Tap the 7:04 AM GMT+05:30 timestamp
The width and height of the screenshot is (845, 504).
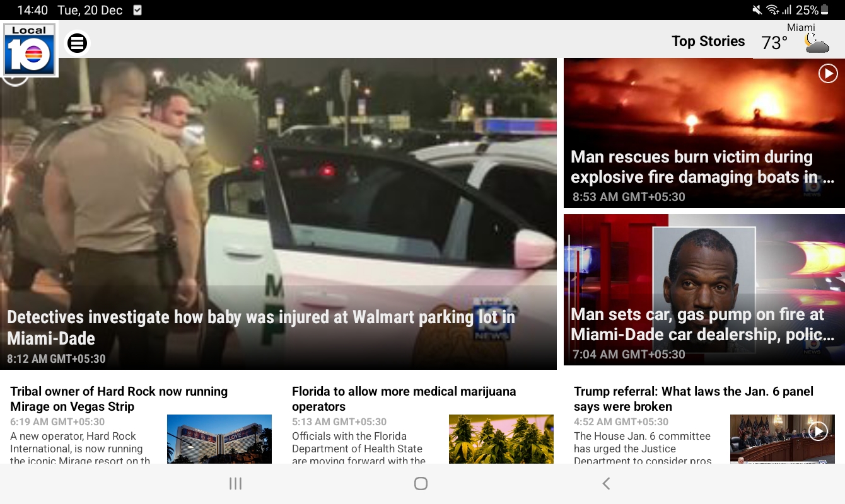pos(629,355)
